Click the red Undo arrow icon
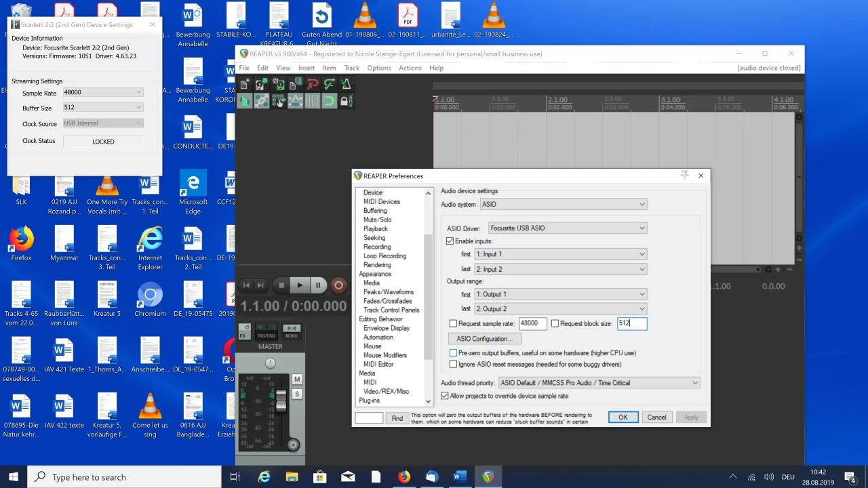The height and width of the screenshot is (488, 868). [312, 85]
